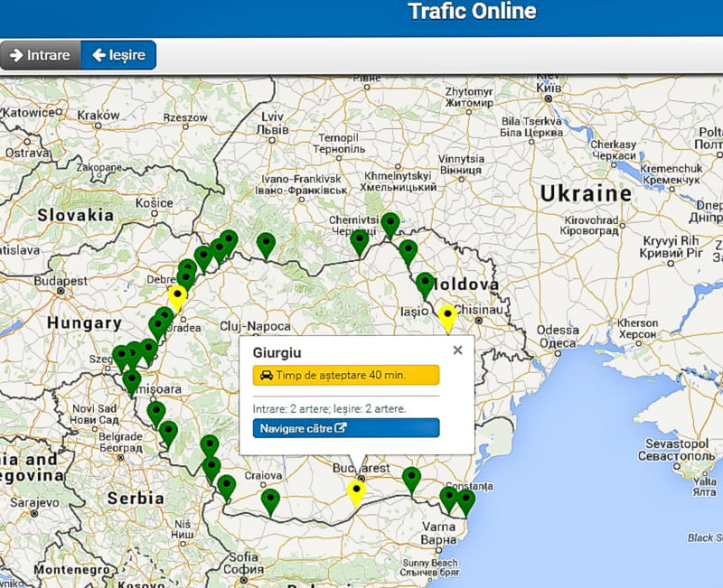Close the Giurgiu info popup
The image size is (723, 588).
(457, 350)
